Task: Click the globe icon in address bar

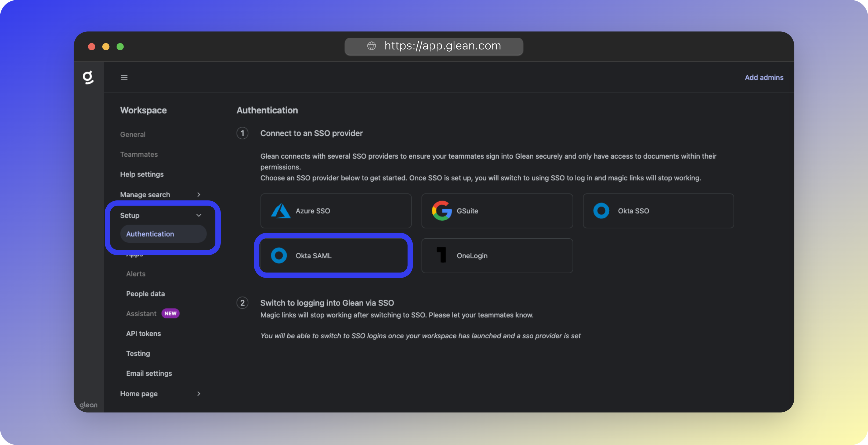Action: click(371, 46)
